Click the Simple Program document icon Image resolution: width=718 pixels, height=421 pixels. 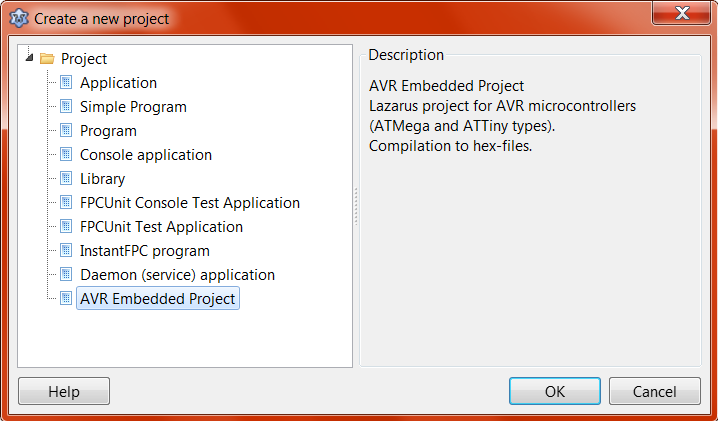pyautogui.click(x=66, y=107)
